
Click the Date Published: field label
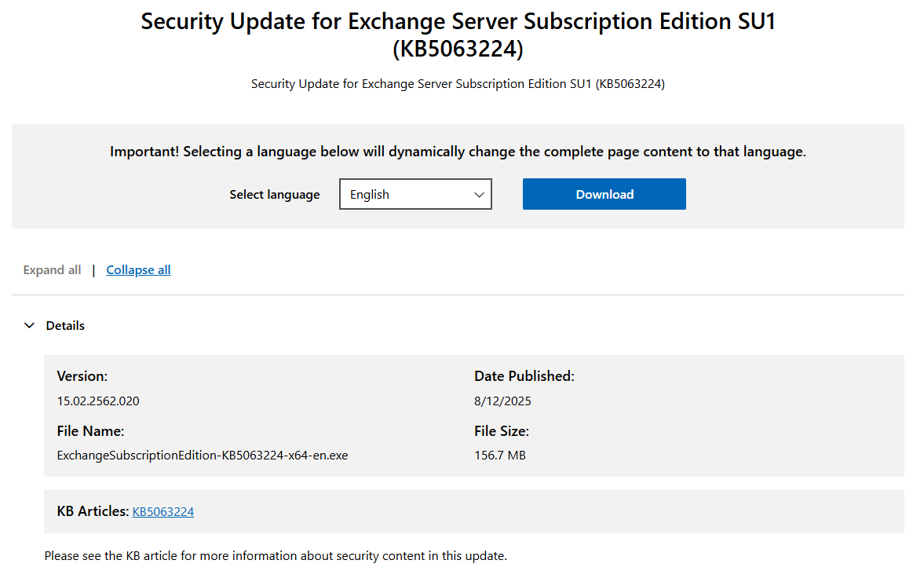(x=524, y=376)
